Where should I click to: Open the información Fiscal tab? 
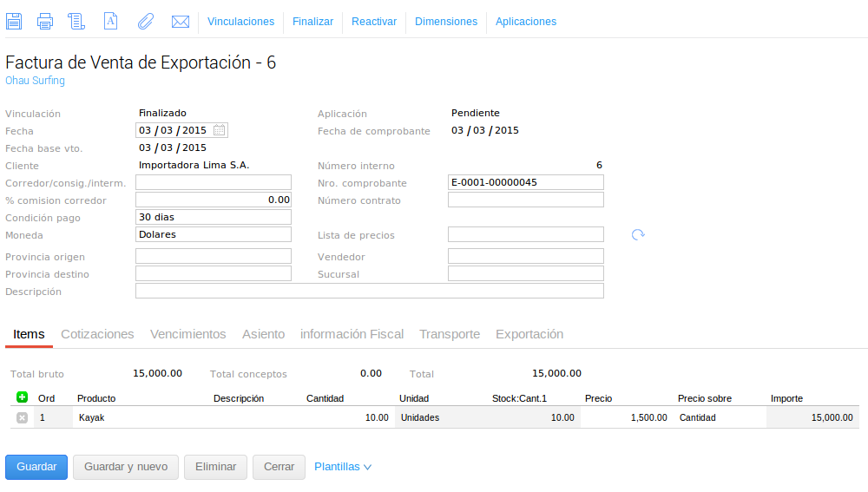click(352, 334)
